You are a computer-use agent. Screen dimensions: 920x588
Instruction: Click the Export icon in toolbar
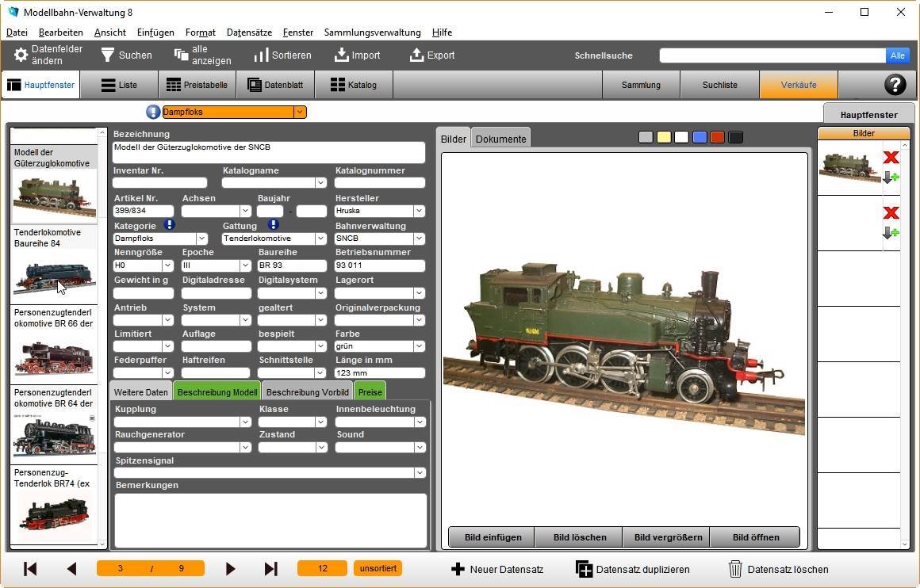click(416, 55)
